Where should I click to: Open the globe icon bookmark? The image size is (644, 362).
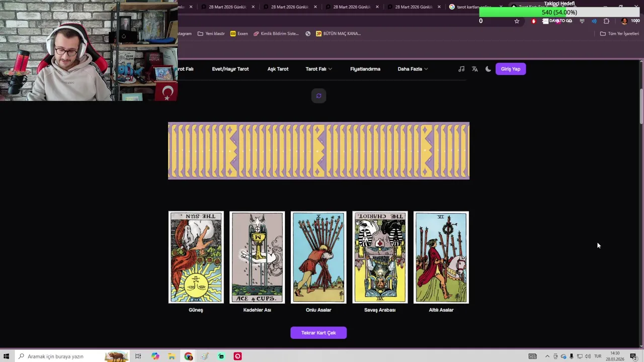point(308,34)
